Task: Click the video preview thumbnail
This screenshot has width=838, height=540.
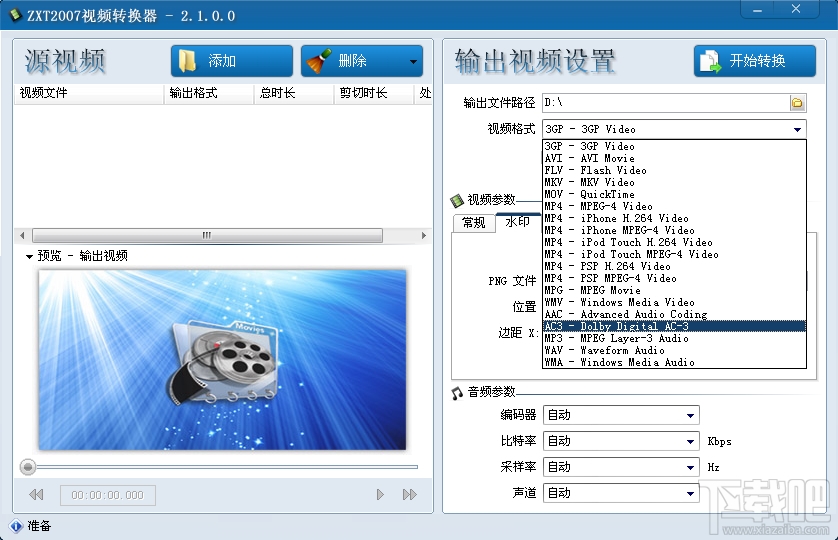Action: pyautogui.click(x=222, y=360)
